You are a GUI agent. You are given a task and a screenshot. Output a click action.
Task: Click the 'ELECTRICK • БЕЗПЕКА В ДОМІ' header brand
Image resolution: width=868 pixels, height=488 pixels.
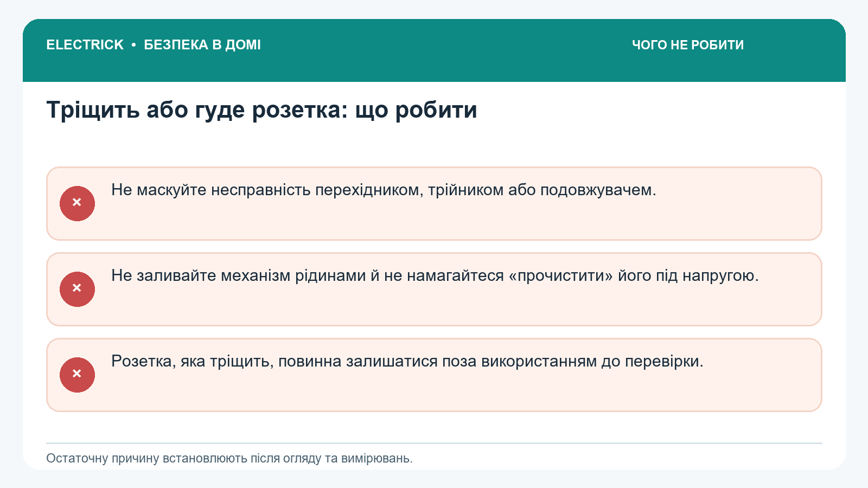click(x=154, y=45)
